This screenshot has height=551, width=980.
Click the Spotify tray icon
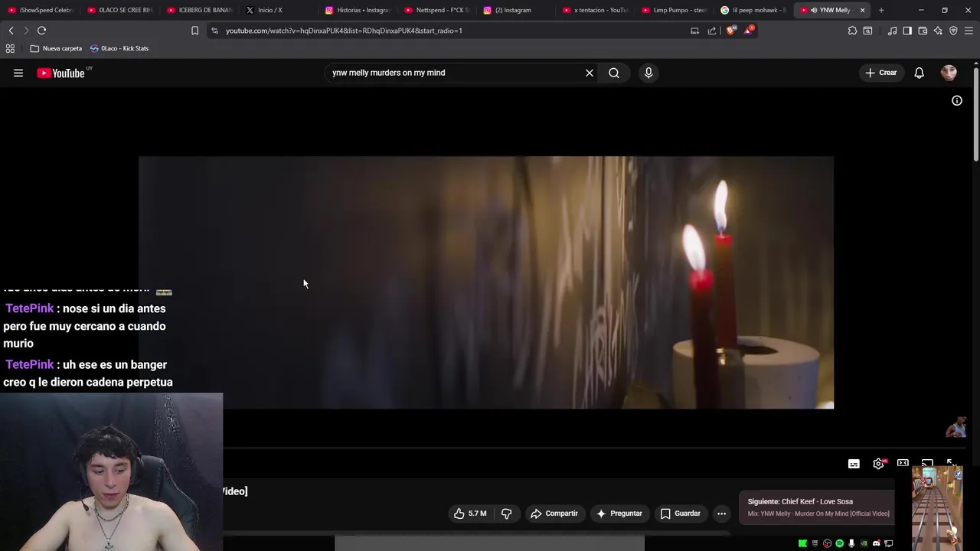tap(839, 543)
